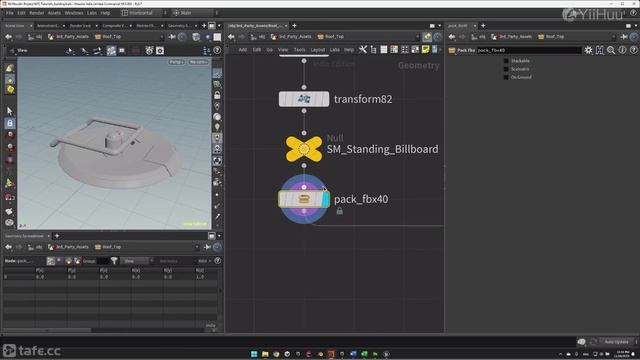The width and height of the screenshot is (640, 360).
Task: Search parameters with the magnifier icon
Action: tap(611, 50)
